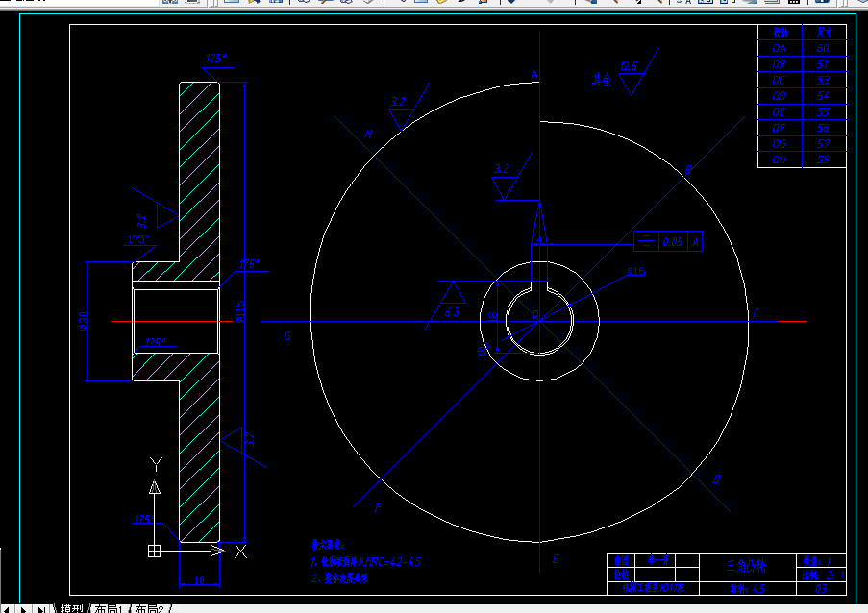Select the OH cell in dimension table
Image resolution: width=868 pixels, height=613 pixels.
pos(779,159)
